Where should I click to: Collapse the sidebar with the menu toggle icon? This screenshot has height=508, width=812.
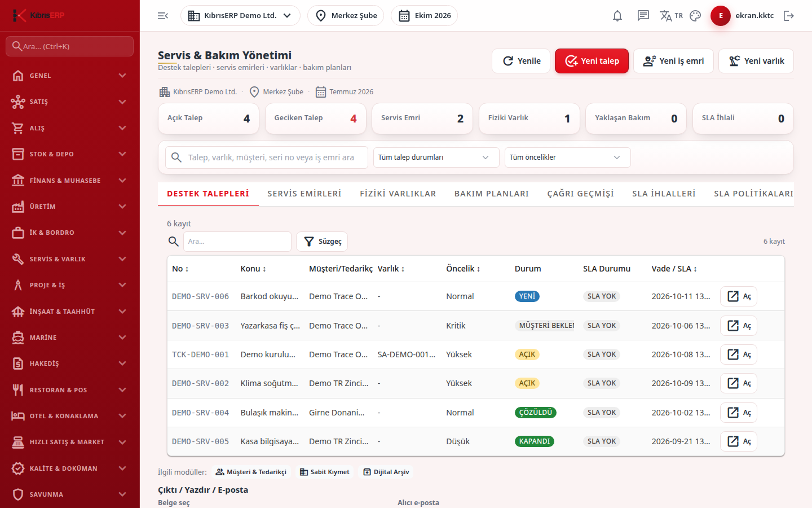coord(163,16)
